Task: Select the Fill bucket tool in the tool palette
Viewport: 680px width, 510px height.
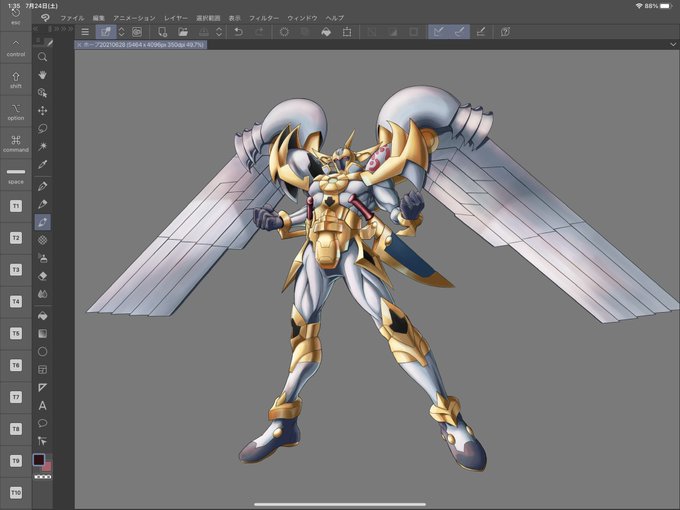Action: 42,316
